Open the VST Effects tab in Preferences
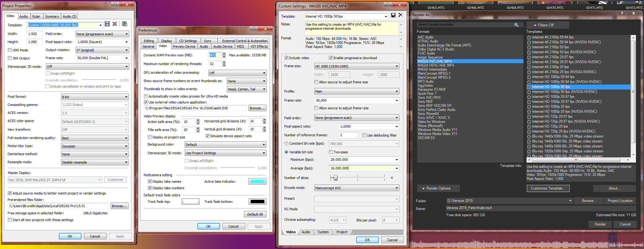This screenshot has width=644, height=249. 259,46
